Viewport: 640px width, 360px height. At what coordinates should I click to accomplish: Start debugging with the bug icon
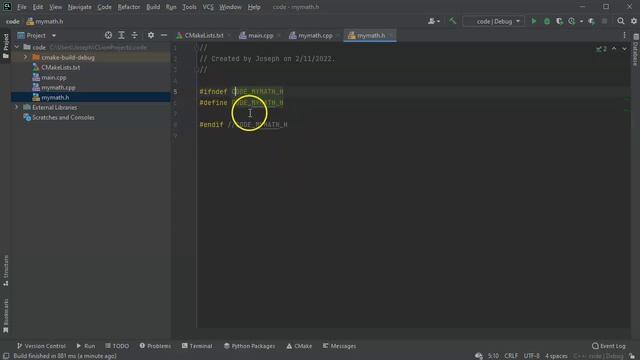[547, 21]
